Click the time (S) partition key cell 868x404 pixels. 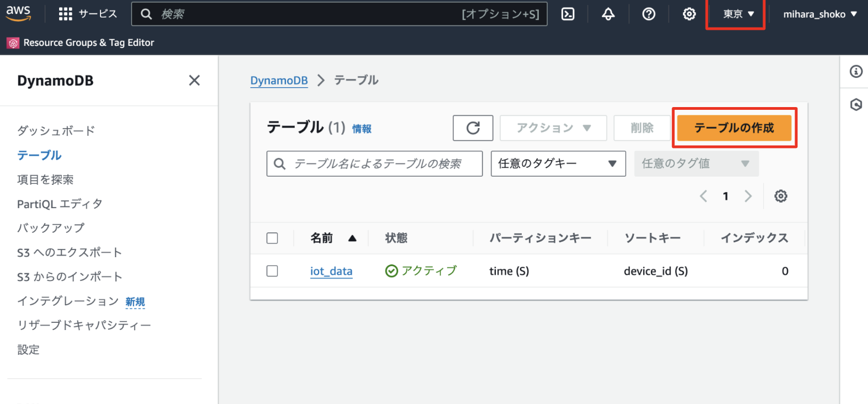click(509, 271)
